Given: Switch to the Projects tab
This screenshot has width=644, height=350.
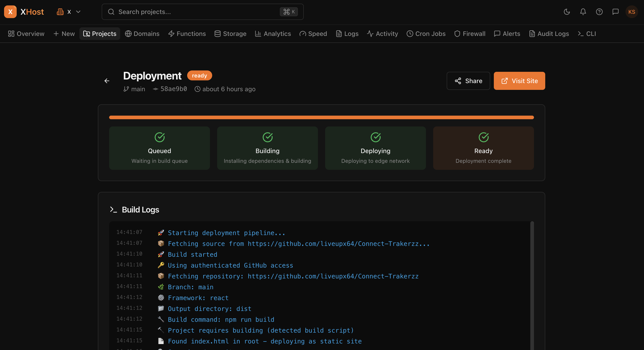Looking at the screenshot, I should tap(99, 34).
